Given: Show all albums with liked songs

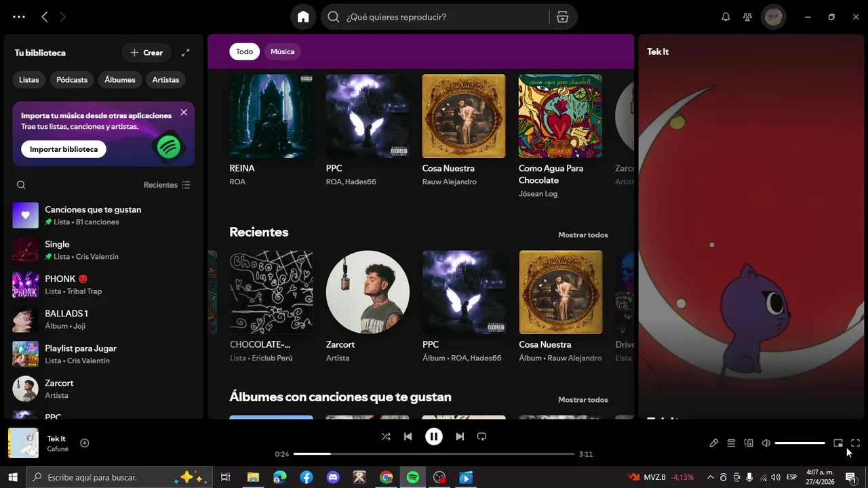Looking at the screenshot, I should tap(583, 400).
